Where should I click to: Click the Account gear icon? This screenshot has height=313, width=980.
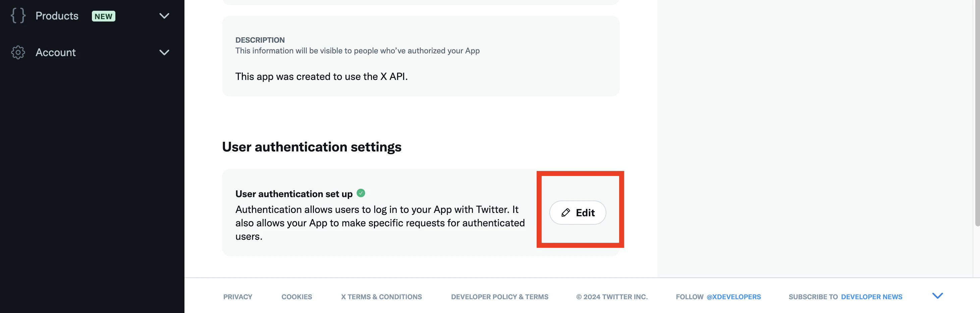pyautogui.click(x=18, y=52)
